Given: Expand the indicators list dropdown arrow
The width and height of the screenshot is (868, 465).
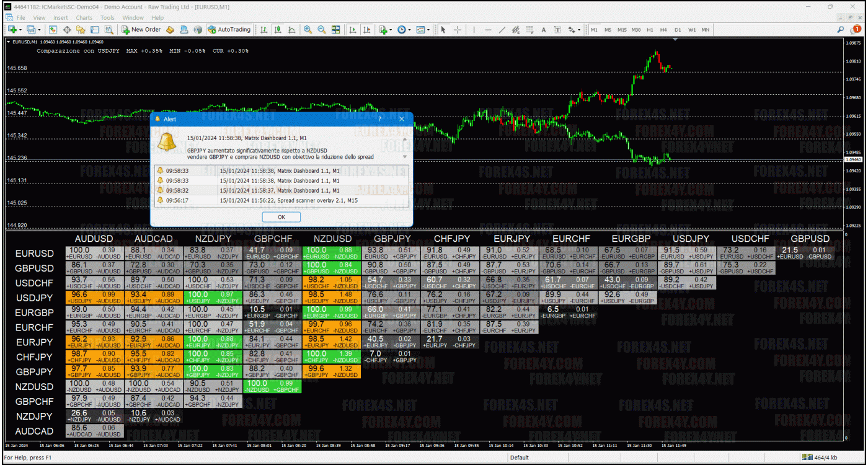Looking at the screenshot, I should (392, 30).
